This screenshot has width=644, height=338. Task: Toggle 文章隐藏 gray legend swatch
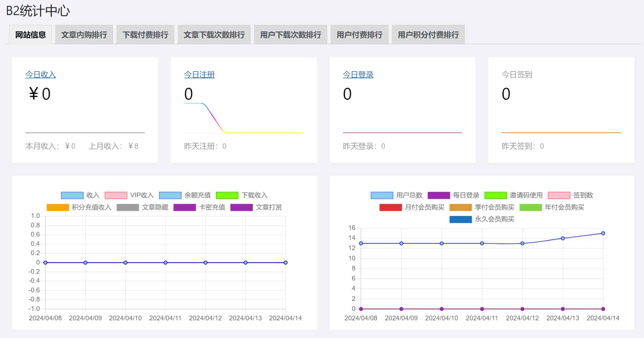tap(128, 207)
